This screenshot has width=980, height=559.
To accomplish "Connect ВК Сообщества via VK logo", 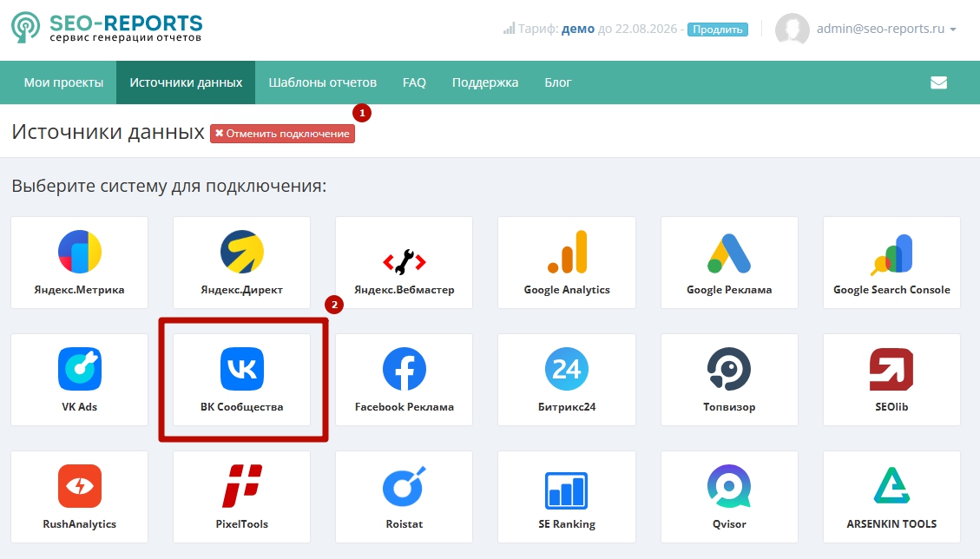I will 242,369.
